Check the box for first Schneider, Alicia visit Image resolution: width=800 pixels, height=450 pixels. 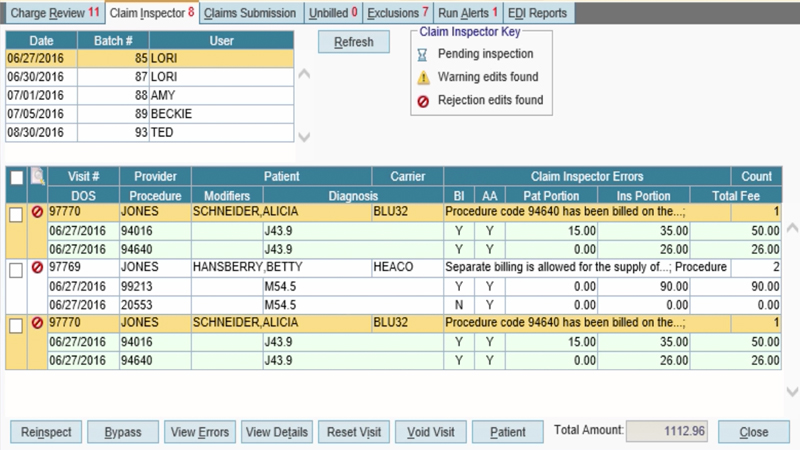pos(16,213)
